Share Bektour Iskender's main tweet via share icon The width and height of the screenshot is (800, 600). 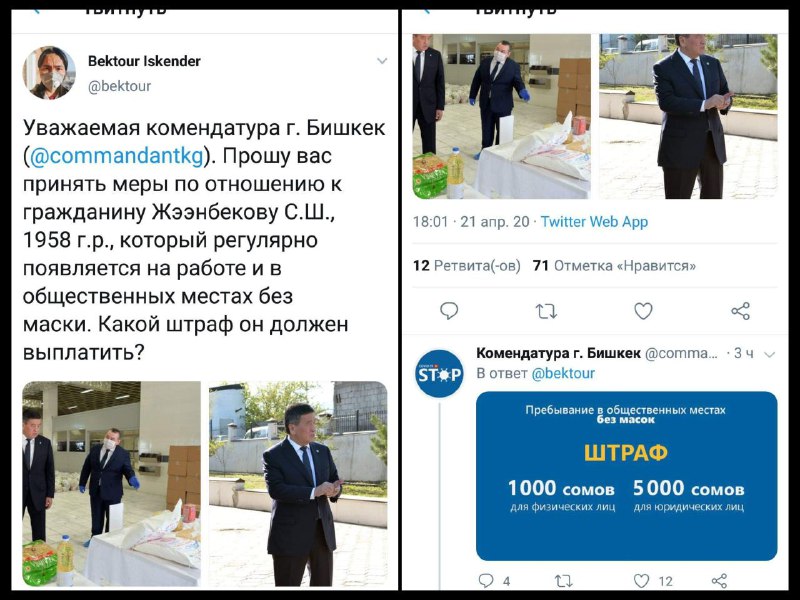[x=740, y=311]
